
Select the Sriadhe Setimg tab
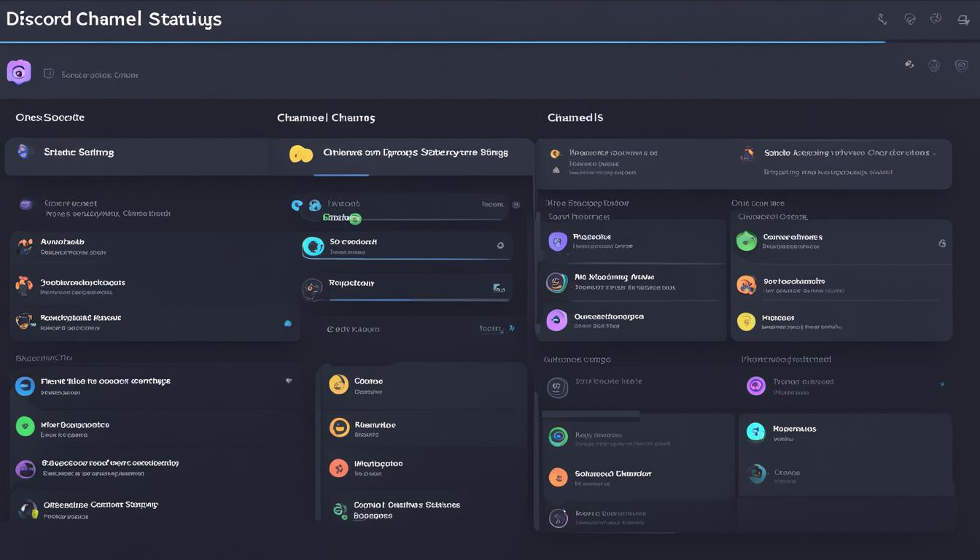[79, 152]
